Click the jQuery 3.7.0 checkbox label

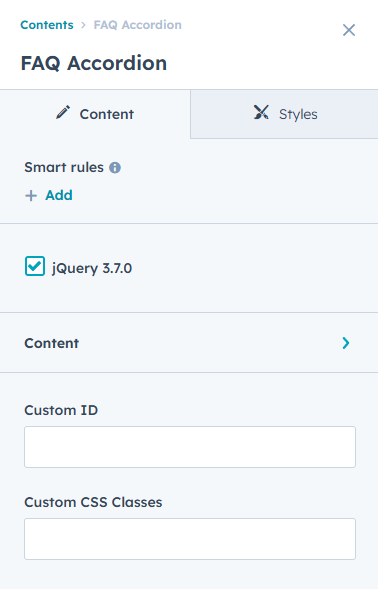tap(92, 268)
